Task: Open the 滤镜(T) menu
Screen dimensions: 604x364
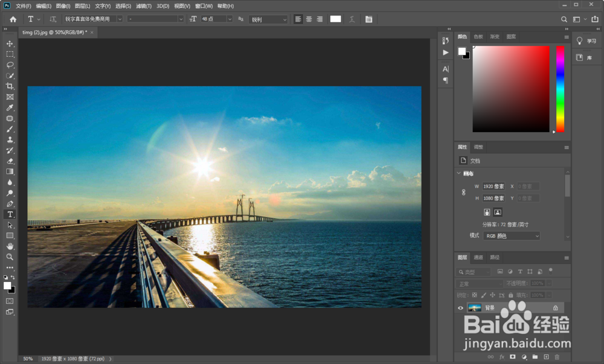Action: (x=144, y=6)
